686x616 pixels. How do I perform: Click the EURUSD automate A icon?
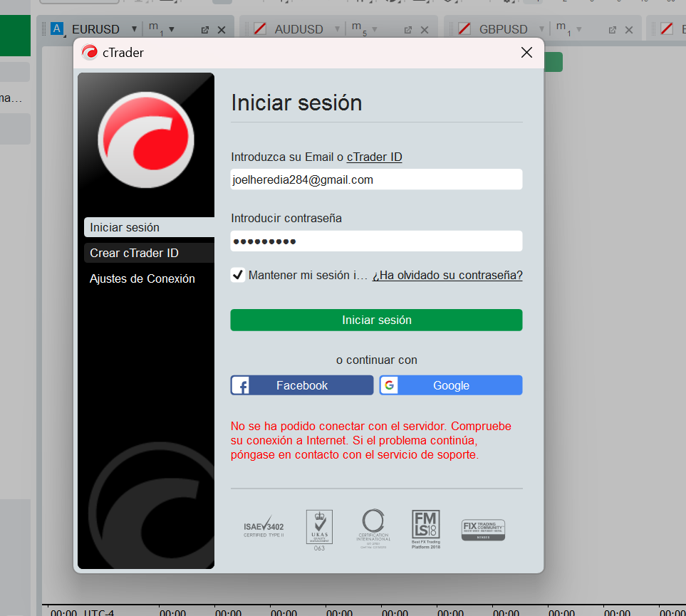[x=57, y=29]
